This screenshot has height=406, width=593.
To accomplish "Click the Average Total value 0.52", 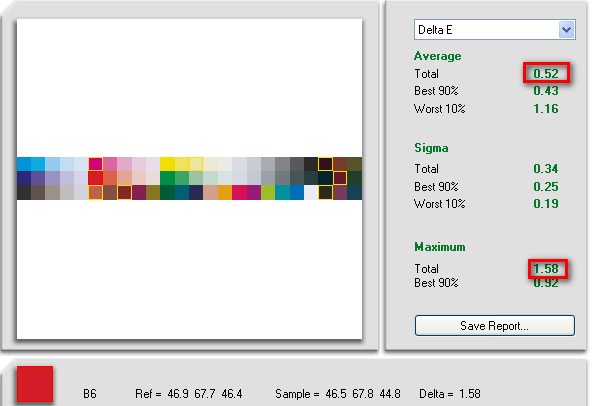I will point(546,73).
